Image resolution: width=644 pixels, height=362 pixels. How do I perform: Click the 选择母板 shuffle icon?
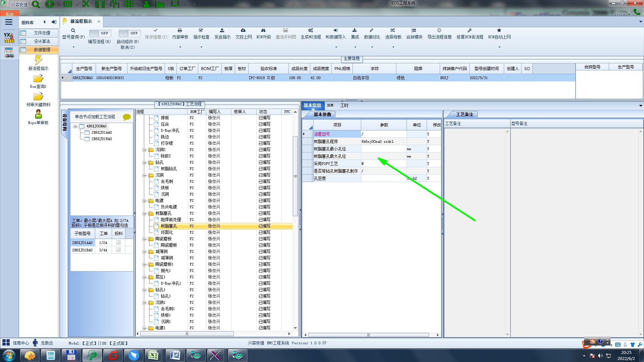click(392, 30)
